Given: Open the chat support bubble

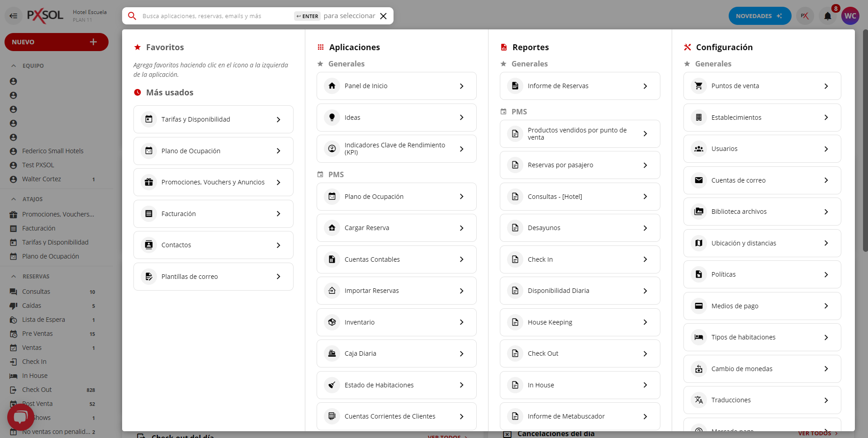Looking at the screenshot, I should tap(20, 416).
